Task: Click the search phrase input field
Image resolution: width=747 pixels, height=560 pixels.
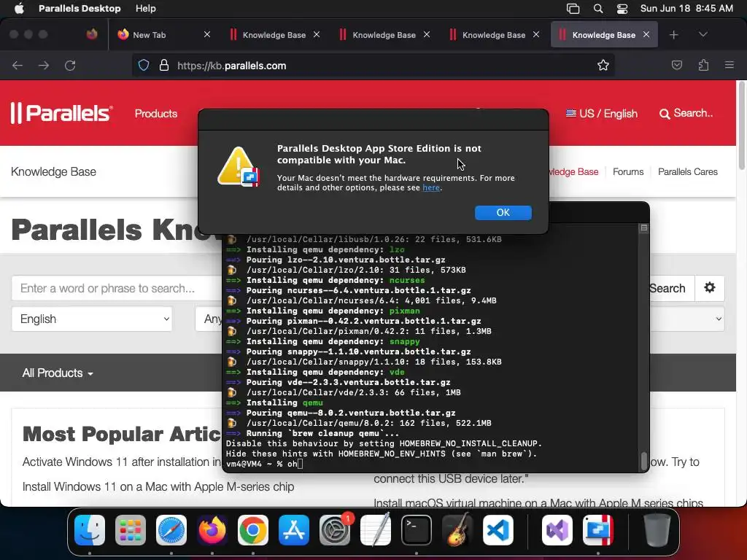Action: point(117,288)
